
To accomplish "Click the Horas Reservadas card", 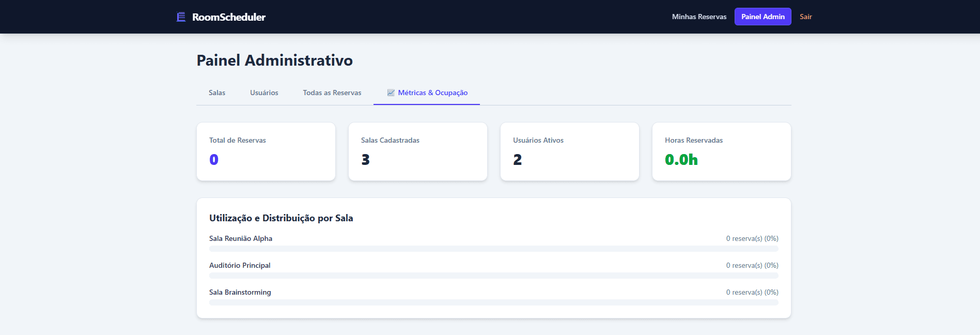I will pyautogui.click(x=722, y=151).
